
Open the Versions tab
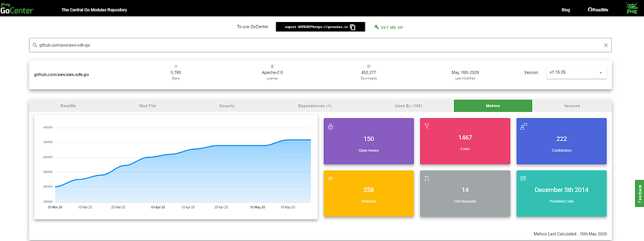click(572, 106)
